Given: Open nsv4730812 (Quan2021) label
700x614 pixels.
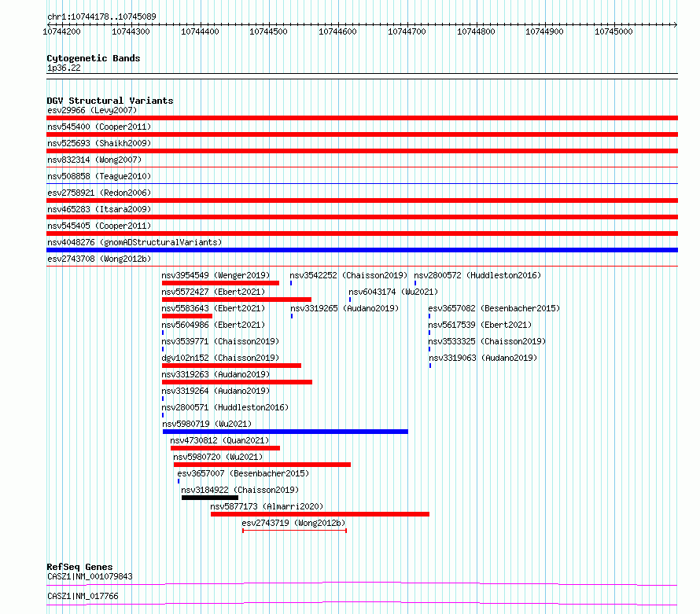Looking at the screenshot, I should point(219,440).
